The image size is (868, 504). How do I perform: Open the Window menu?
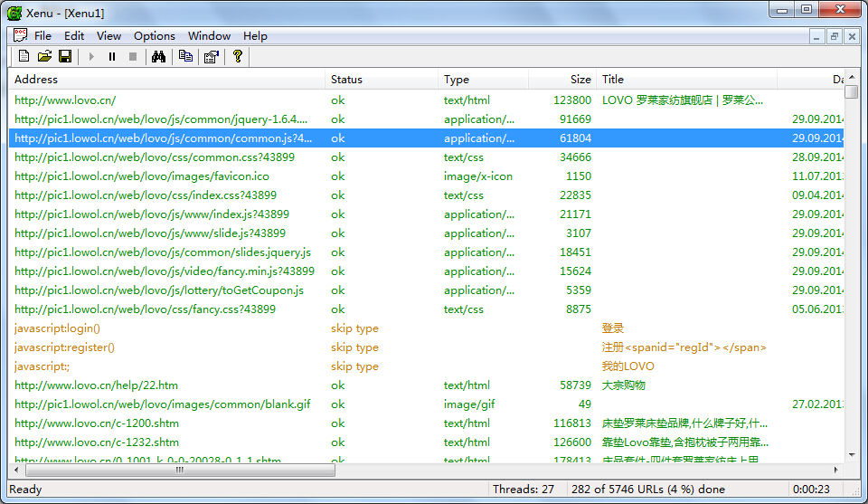point(209,36)
